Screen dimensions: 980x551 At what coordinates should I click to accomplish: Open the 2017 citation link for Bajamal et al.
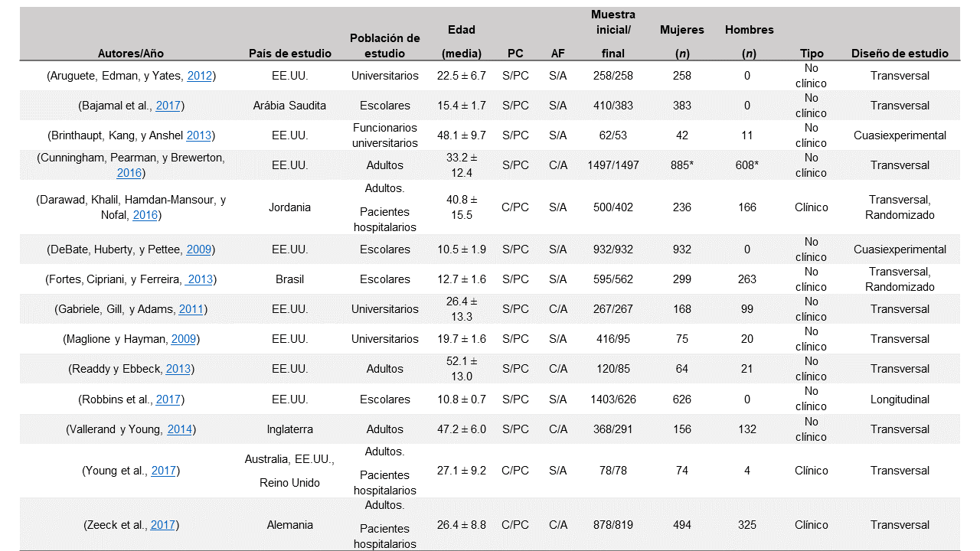click(168, 106)
